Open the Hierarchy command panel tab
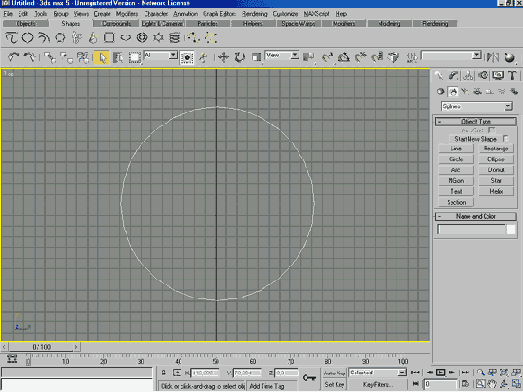523x392 pixels. point(468,76)
